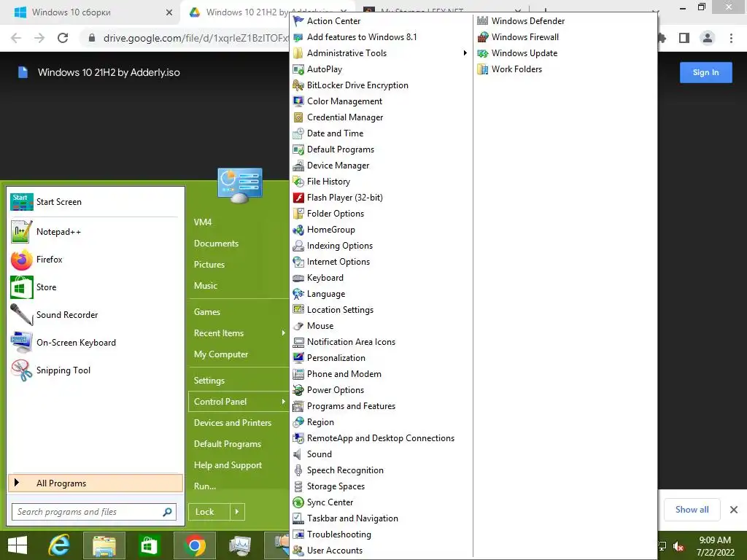Expand All Programs list
The image size is (747, 560).
(96, 483)
